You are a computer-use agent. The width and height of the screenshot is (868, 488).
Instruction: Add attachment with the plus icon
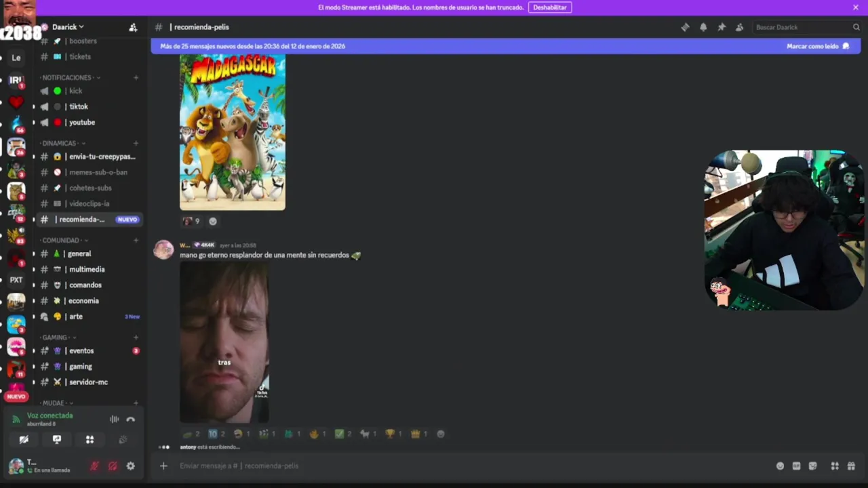[163, 466]
